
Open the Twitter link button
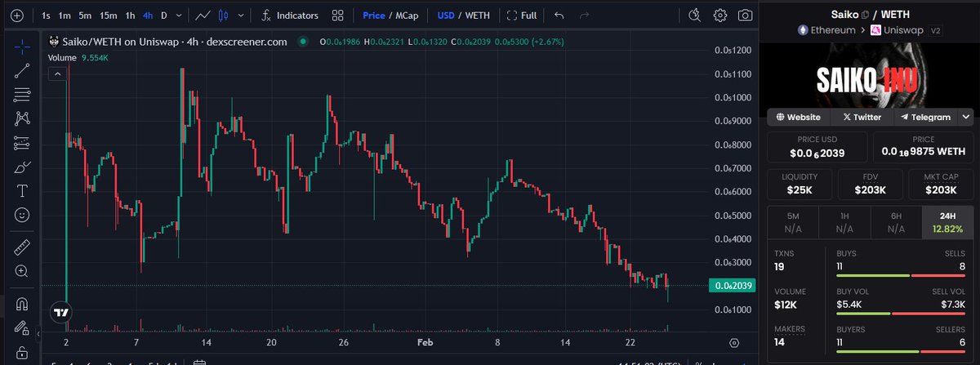(862, 117)
